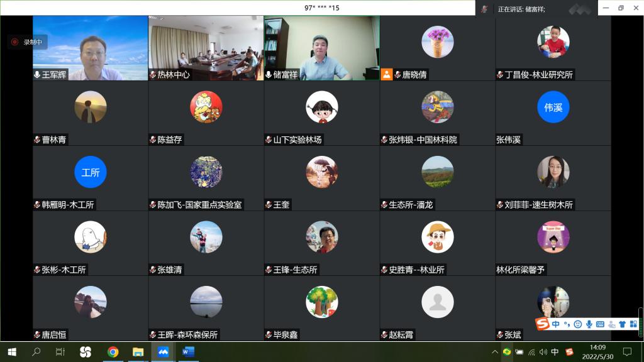Toggle punctuation mode on Sogou toolbar
Screen dimensions: 644x362
coord(567,324)
